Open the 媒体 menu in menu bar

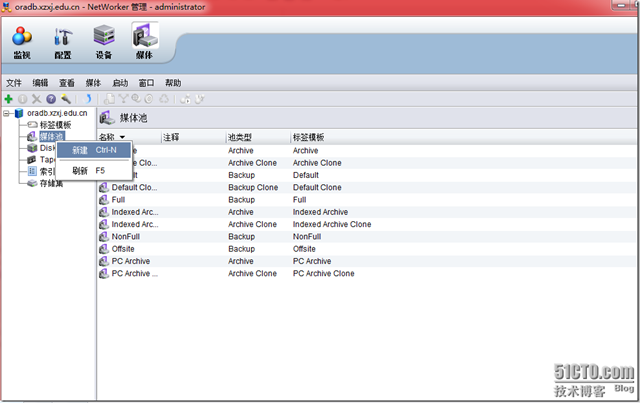pos(93,83)
